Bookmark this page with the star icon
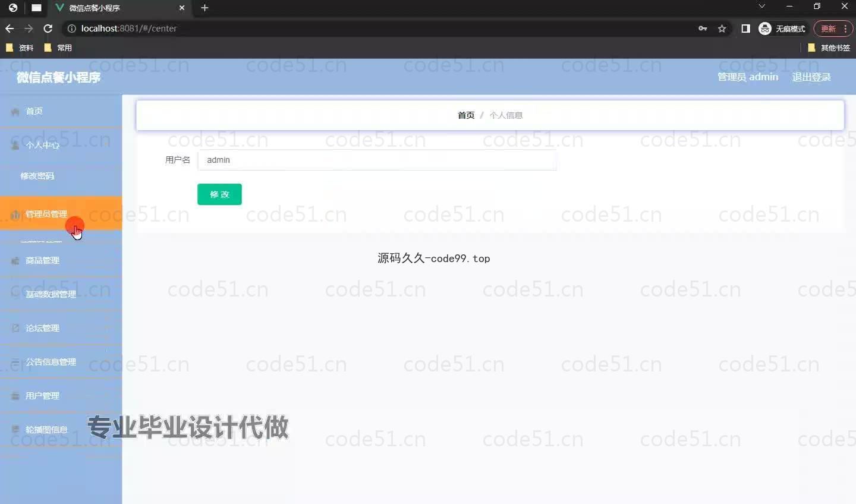 (722, 29)
